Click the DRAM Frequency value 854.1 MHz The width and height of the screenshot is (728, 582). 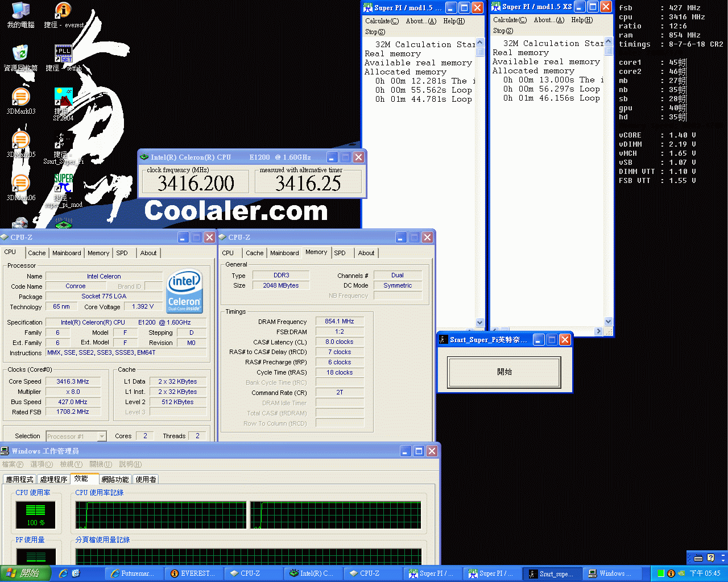(x=340, y=321)
